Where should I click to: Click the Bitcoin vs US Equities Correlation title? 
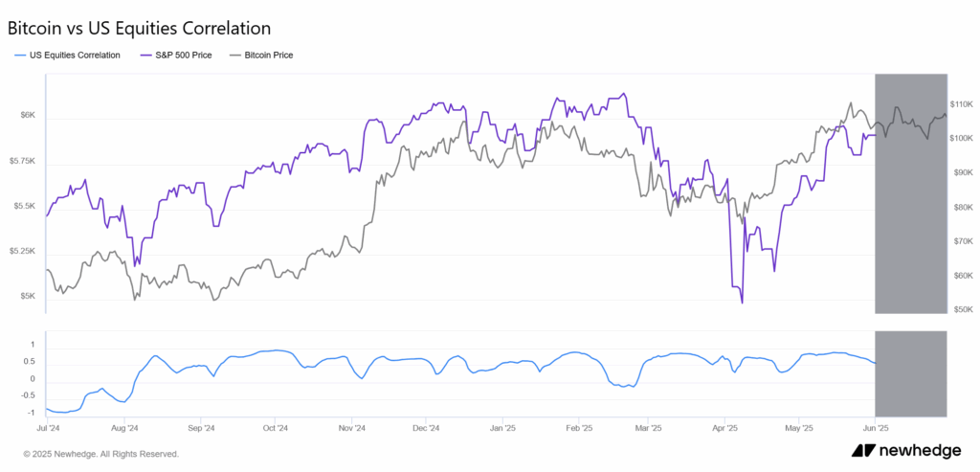pos(139,29)
